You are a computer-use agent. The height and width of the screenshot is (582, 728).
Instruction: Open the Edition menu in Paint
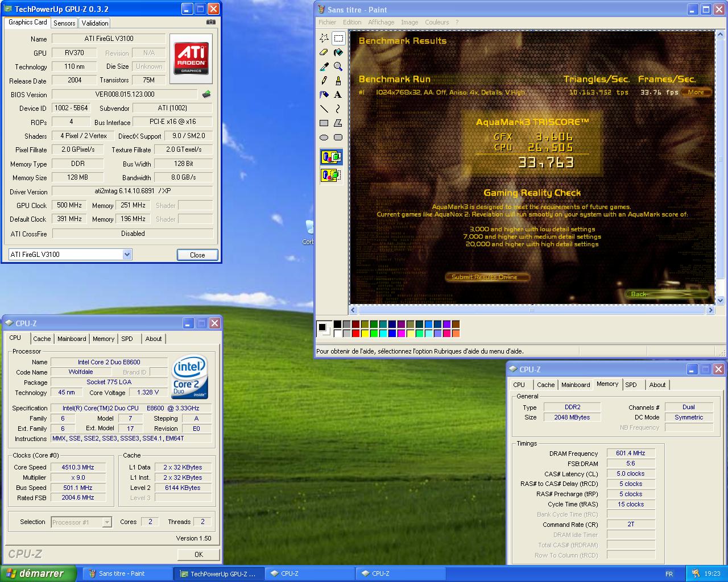[352, 22]
